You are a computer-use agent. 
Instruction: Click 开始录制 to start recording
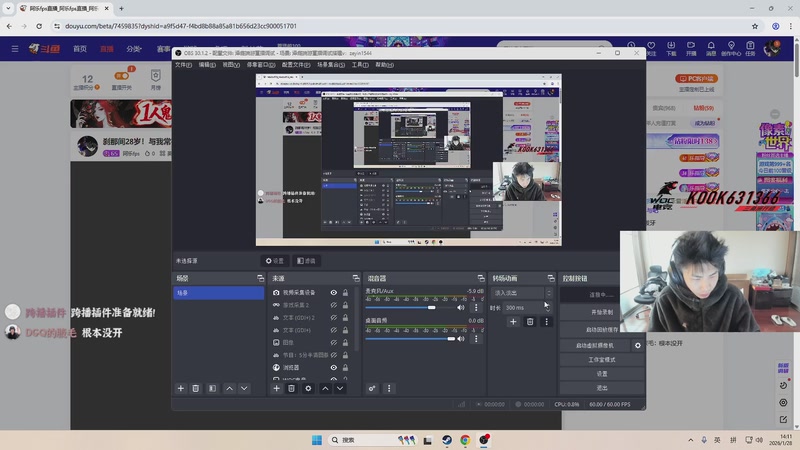[x=602, y=312]
